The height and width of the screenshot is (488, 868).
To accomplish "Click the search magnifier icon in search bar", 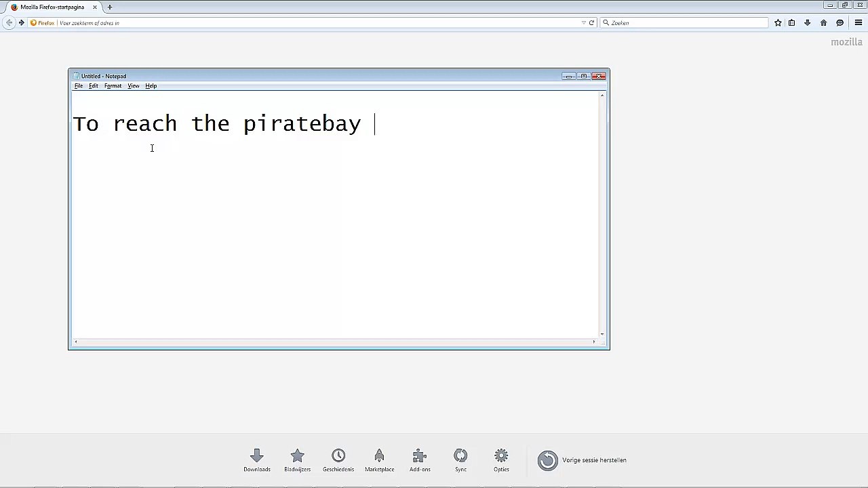I will click(x=606, y=23).
